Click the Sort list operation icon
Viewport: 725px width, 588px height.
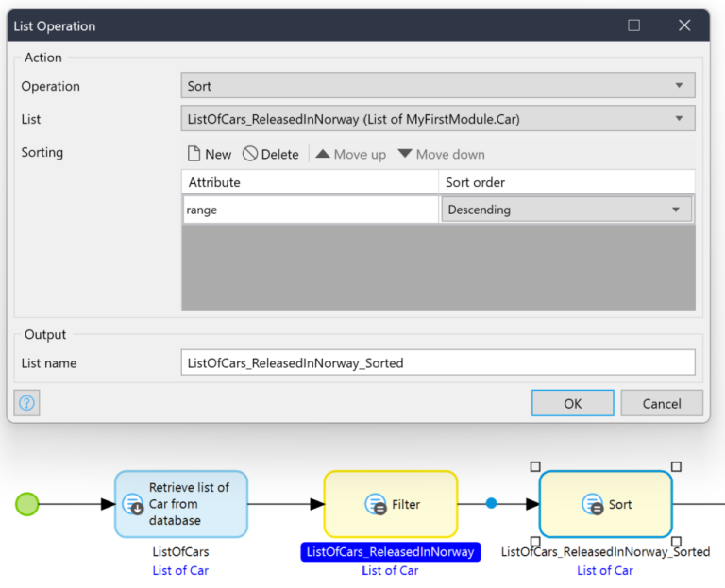pos(592,504)
